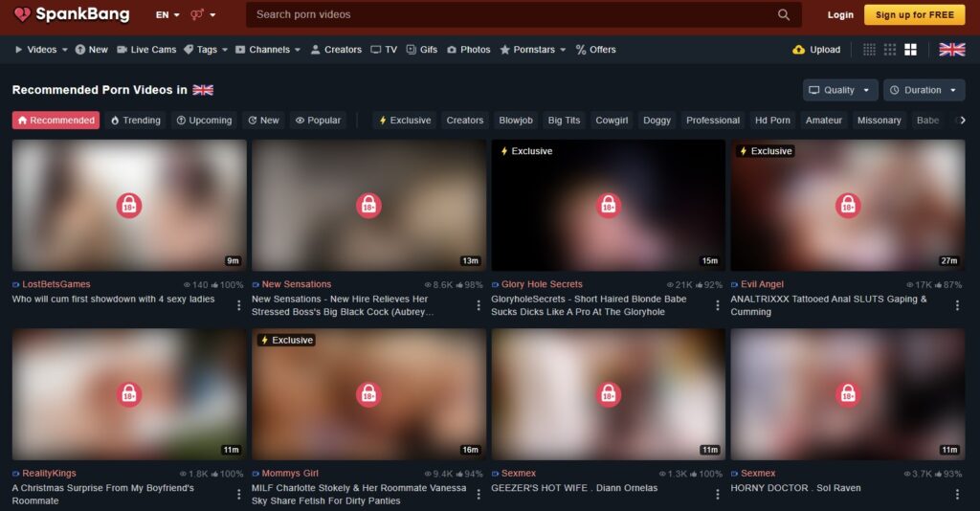Image resolution: width=980 pixels, height=511 pixels.
Task: Open options menu for the Glory Hole Secrets video
Action: tap(718, 305)
